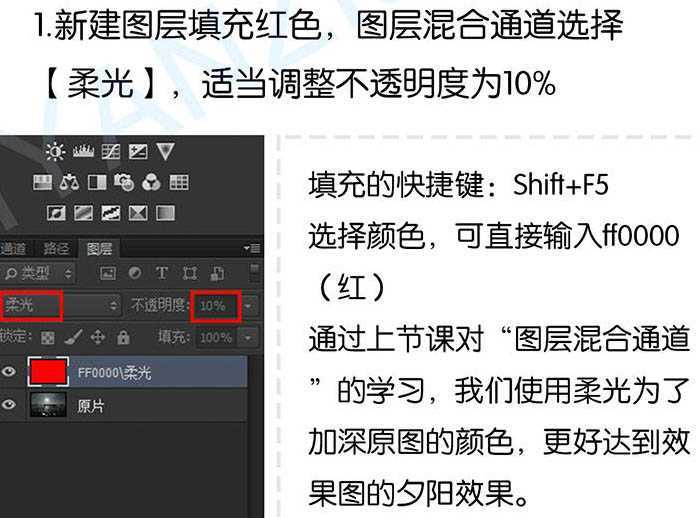Lock all layer attributes (padlock icon)
The image size is (698, 518).
click(123, 337)
